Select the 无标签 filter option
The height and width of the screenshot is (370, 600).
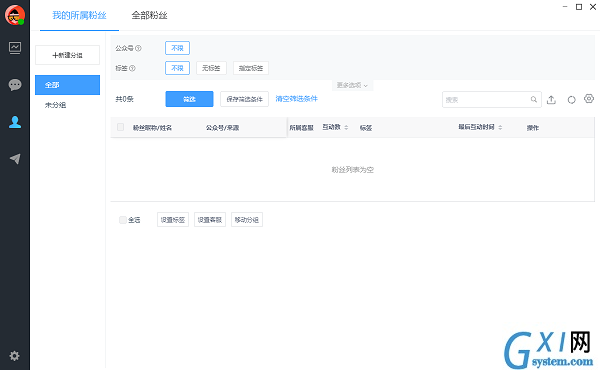coord(211,68)
